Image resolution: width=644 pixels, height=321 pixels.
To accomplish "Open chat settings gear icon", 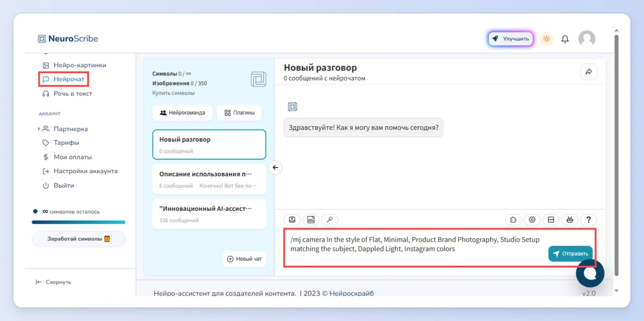I will click(x=532, y=220).
